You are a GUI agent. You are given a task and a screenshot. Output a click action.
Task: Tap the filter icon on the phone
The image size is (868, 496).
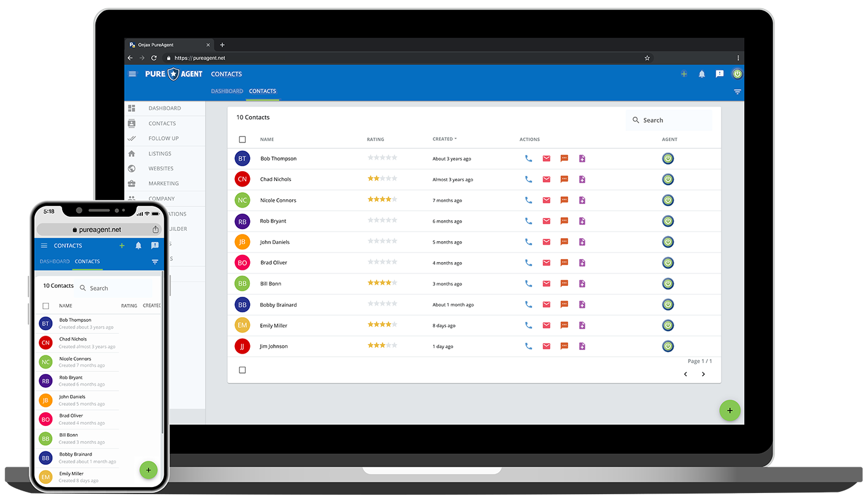155,262
